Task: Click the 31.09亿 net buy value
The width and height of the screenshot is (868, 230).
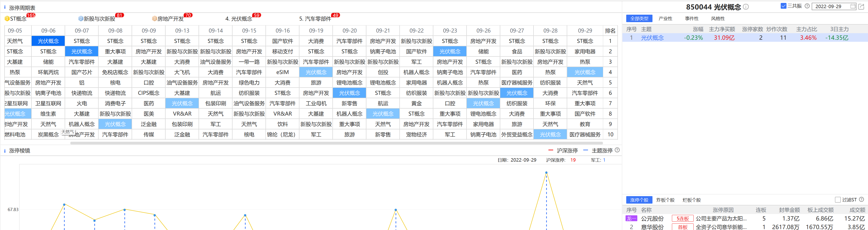Action: [x=724, y=38]
